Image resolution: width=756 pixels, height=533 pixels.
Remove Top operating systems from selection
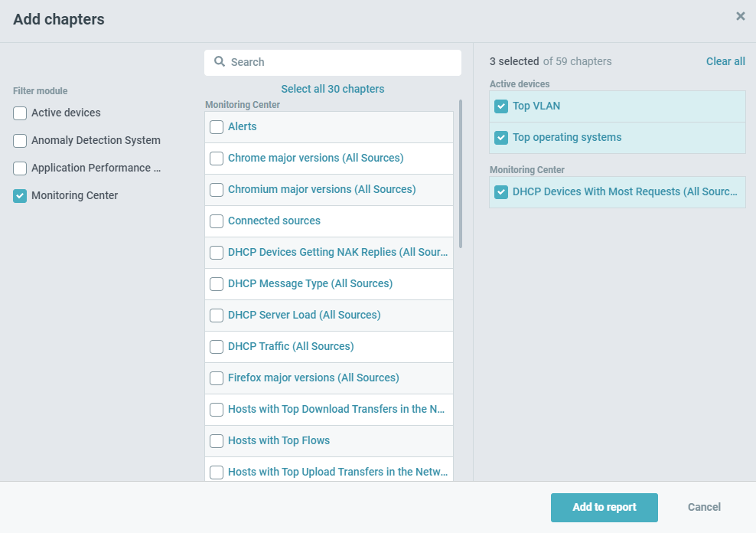point(501,138)
